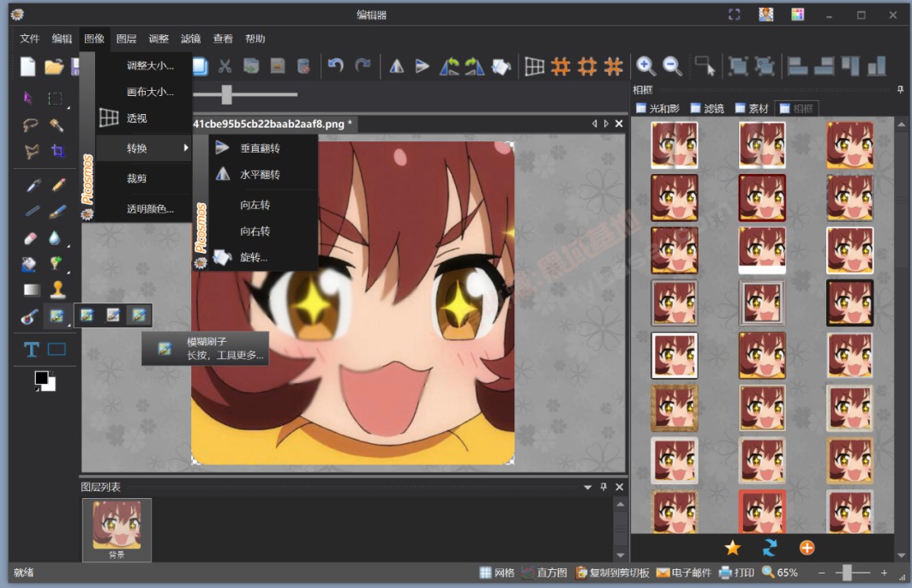Select 向左转 in submenu
Image resolution: width=912 pixels, height=588 pixels.
pyautogui.click(x=263, y=205)
